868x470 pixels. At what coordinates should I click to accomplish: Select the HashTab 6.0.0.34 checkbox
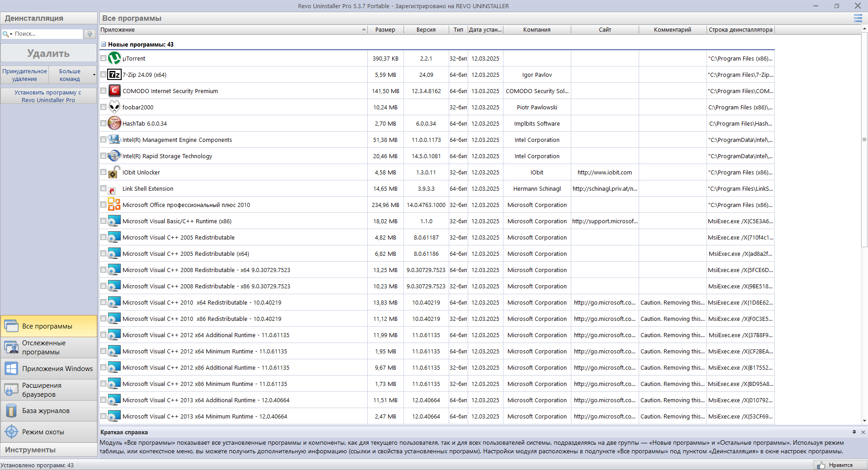click(104, 123)
